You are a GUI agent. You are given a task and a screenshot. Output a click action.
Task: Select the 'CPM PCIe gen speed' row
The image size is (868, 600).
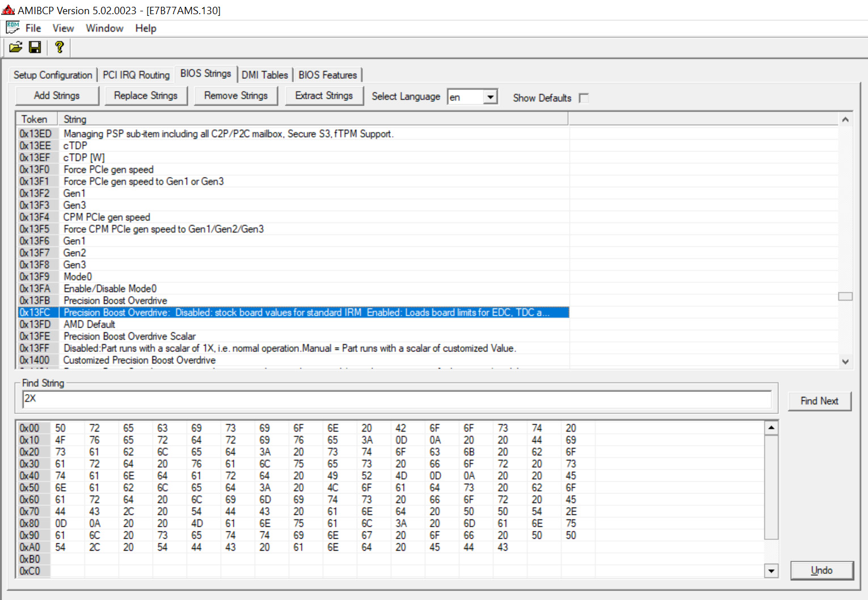(x=293, y=217)
